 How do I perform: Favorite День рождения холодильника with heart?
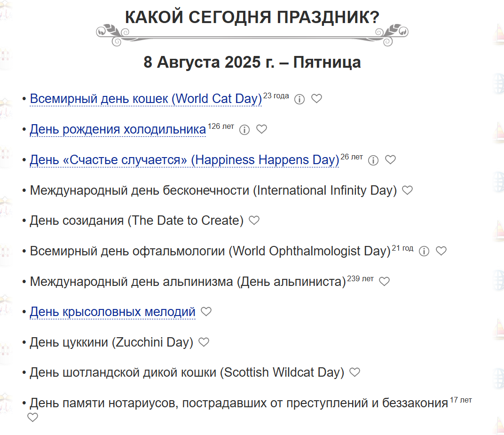tap(262, 129)
